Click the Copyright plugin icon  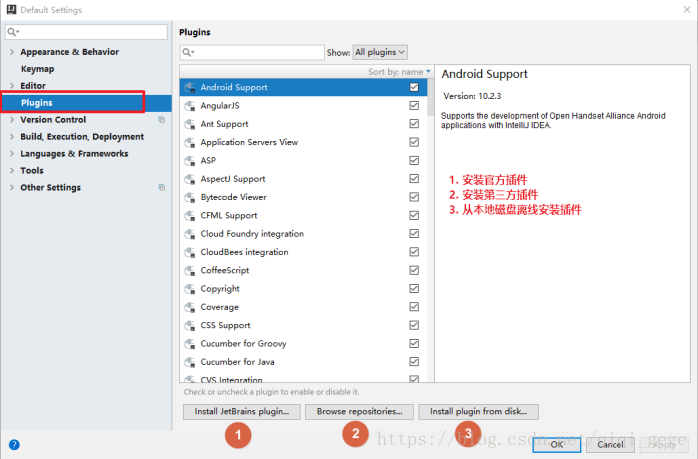click(x=190, y=289)
